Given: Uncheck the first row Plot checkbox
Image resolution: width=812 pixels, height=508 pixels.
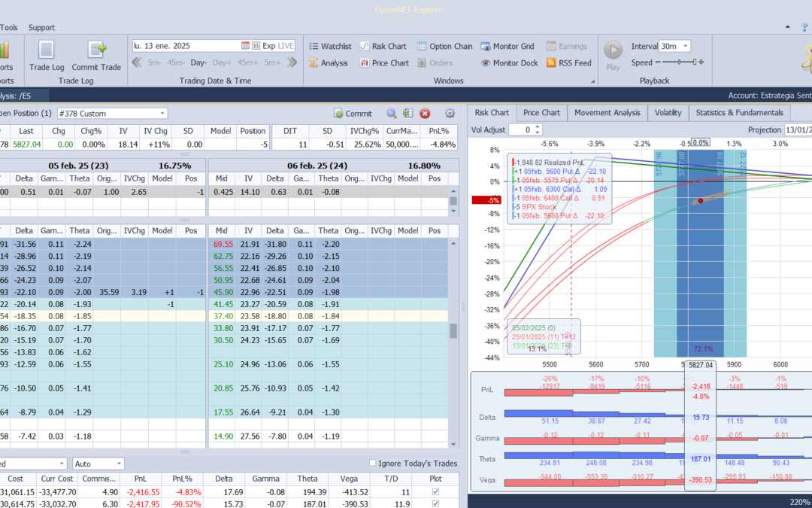Looking at the screenshot, I should click(435, 492).
